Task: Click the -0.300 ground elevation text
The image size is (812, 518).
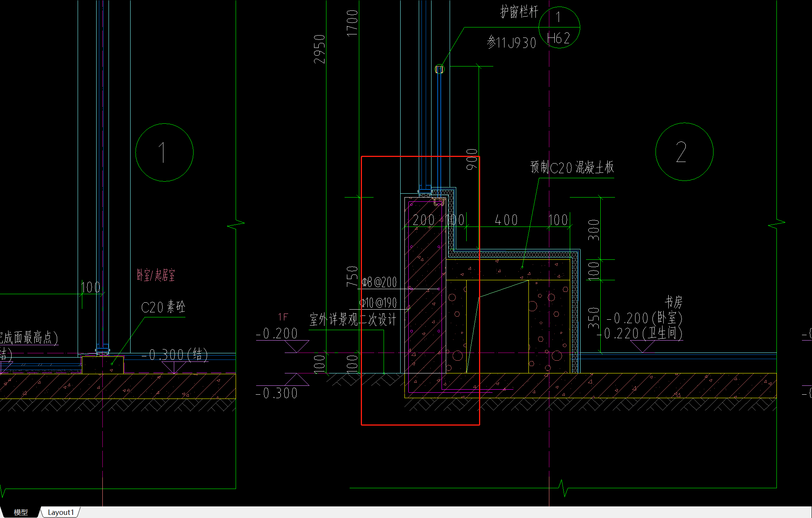Action: [277, 393]
